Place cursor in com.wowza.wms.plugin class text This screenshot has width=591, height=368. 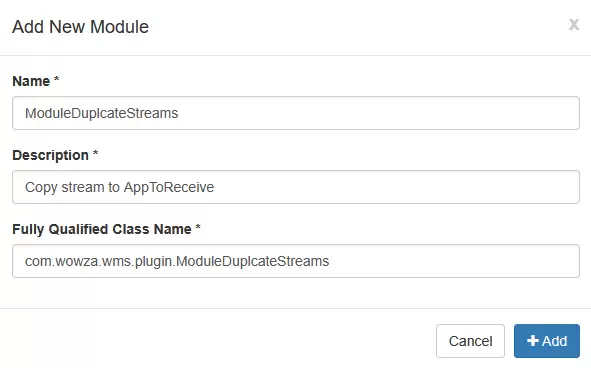(x=177, y=261)
